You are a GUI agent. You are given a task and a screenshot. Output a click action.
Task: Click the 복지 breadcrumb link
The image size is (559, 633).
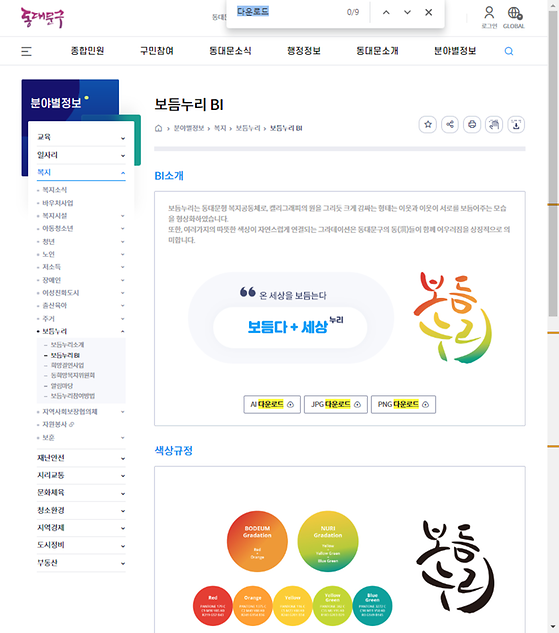(220, 128)
